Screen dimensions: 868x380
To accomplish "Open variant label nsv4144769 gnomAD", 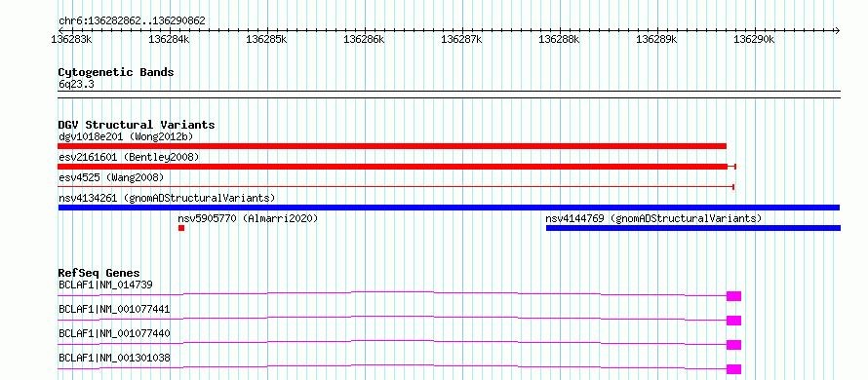I will click(653, 218).
